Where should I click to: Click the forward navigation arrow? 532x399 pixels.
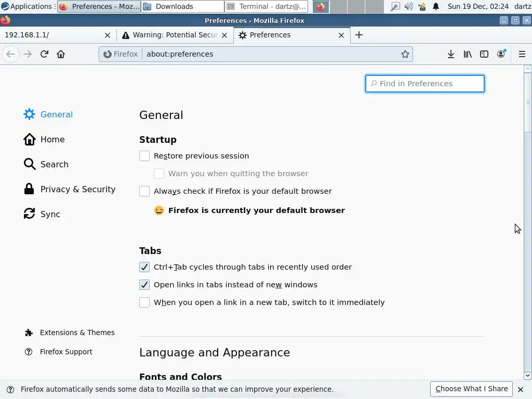(28, 54)
